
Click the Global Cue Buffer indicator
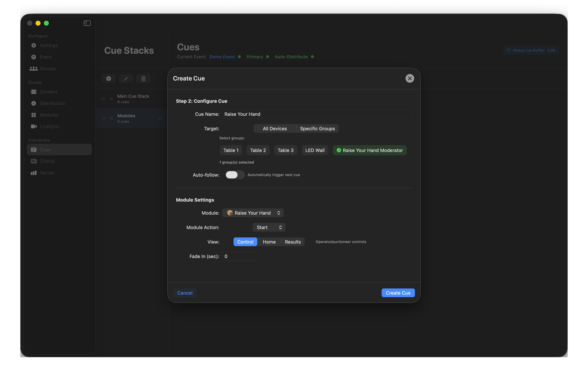click(x=531, y=50)
